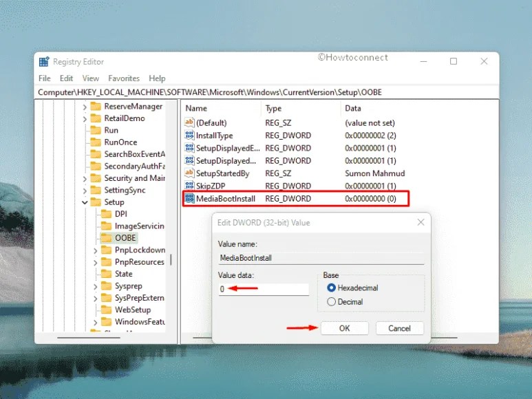Click the State folder icon

pos(107,274)
